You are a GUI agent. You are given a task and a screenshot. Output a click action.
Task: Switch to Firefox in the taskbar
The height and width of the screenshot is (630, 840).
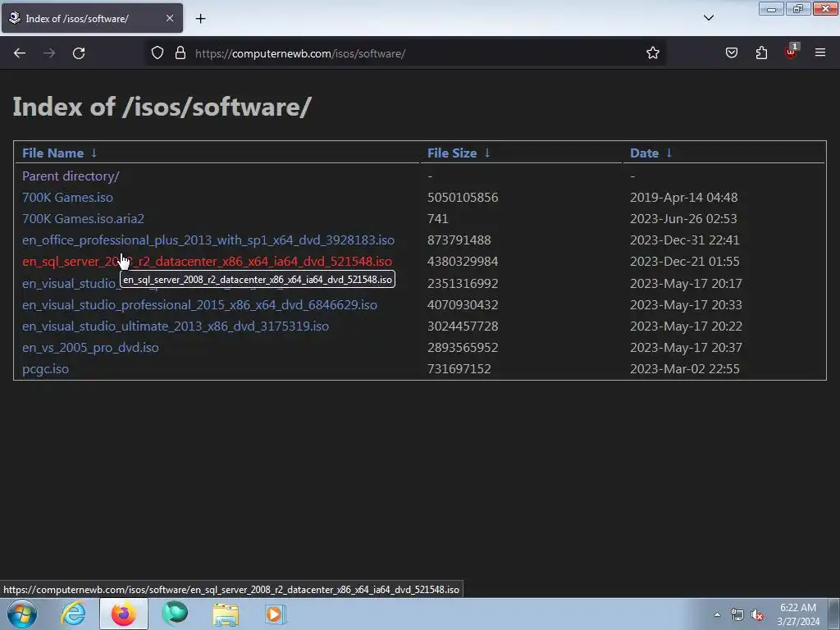tap(123, 614)
